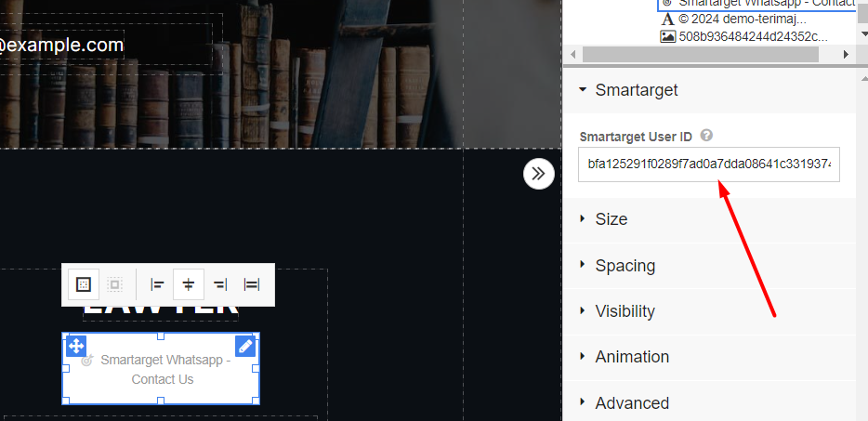The width and height of the screenshot is (868, 421).
Task: Toggle the dotted-border padding box icon
Action: pyautogui.click(x=114, y=285)
